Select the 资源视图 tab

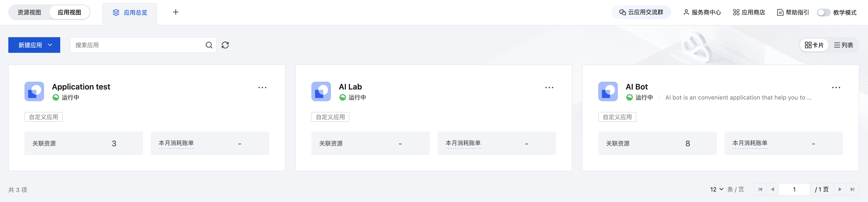tap(29, 12)
